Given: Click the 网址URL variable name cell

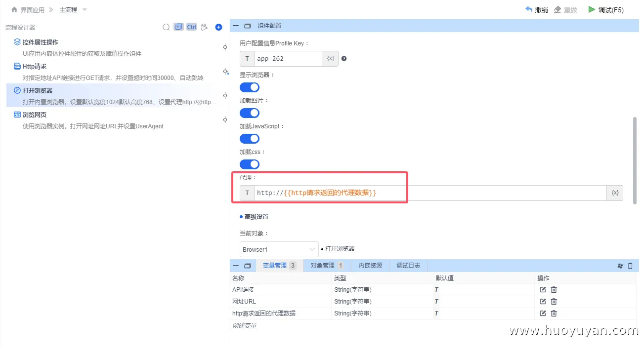Looking at the screenshot, I should click(x=281, y=301).
